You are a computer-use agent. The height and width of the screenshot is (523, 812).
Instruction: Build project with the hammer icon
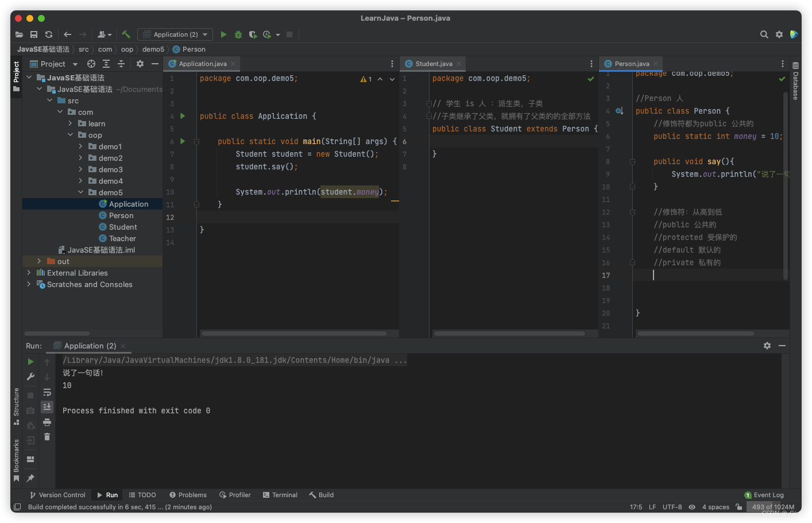click(126, 34)
